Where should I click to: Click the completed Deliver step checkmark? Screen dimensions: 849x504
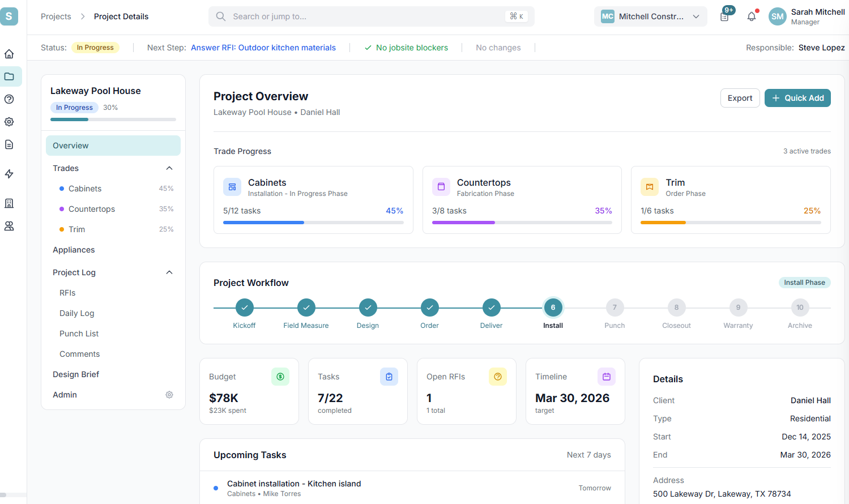[491, 307]
